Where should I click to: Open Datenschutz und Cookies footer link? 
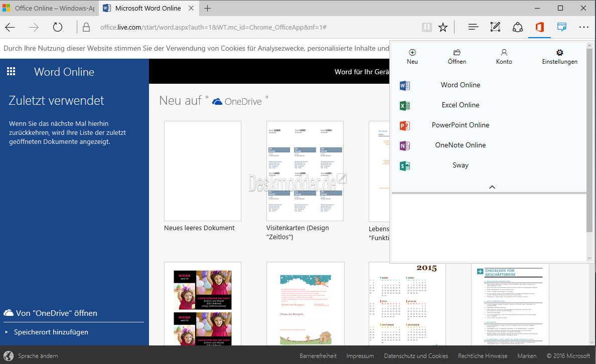tap(416, 356)
